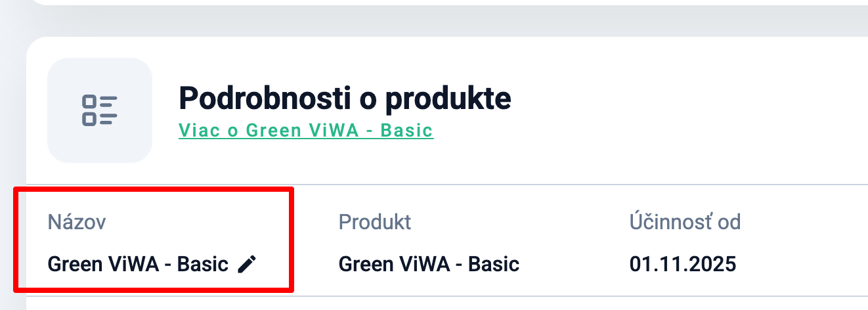Screen dimensions: 868x310
Task: Click the pencil edit icon beside Názov
Action: [247, 265]
